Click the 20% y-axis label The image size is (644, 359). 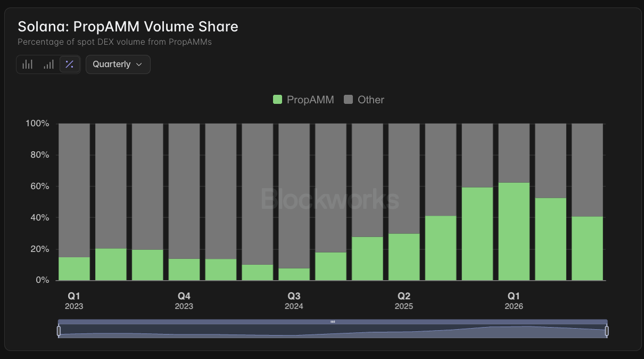[x=39, y=249]
